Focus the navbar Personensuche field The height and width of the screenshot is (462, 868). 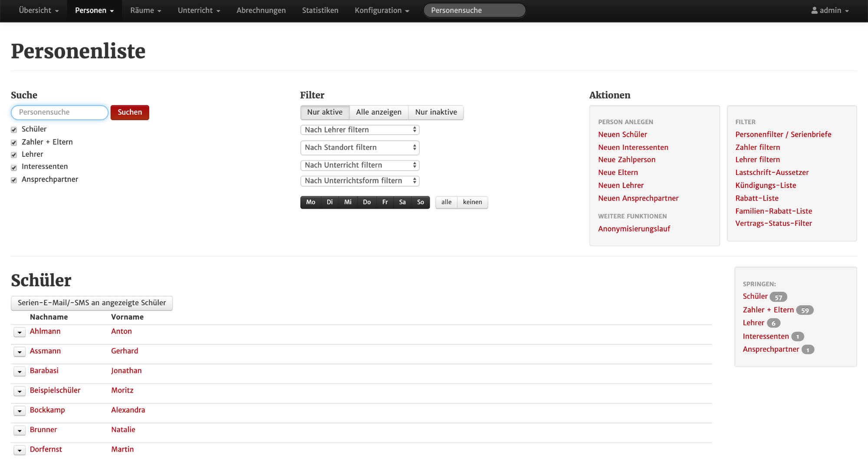(474, 10)
